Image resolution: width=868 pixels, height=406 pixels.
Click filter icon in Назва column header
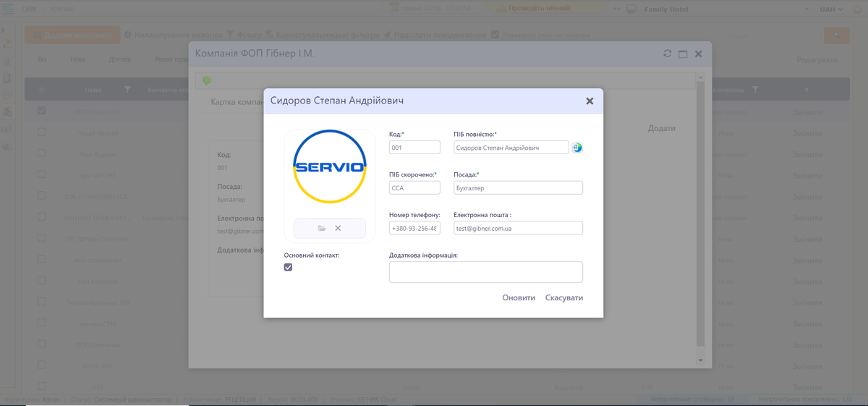tap(127, 89)
